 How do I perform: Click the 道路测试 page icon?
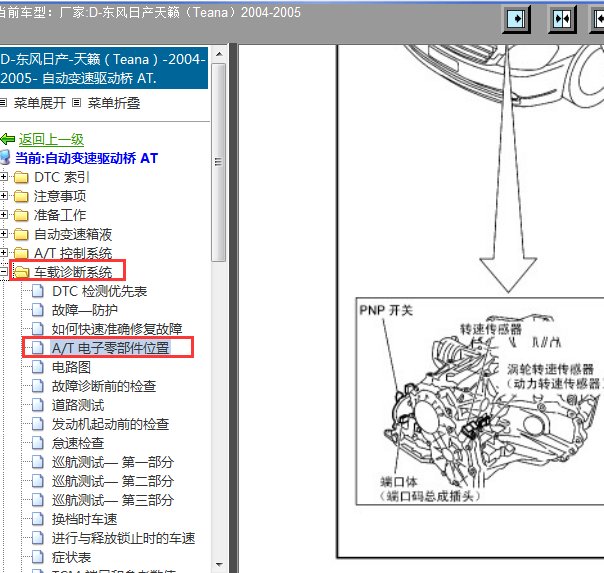click(x=38, y=405)
